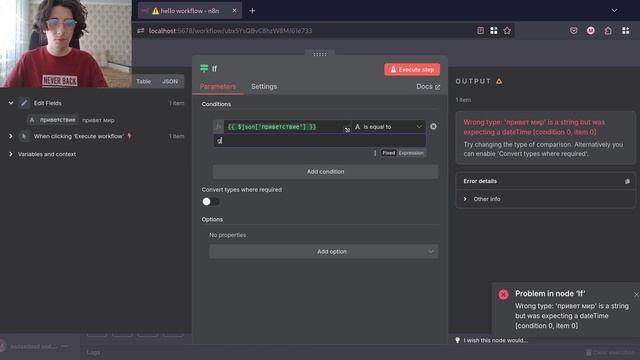640x360 pixels.
Task: Open the Docs link
Action: [428, 87]
